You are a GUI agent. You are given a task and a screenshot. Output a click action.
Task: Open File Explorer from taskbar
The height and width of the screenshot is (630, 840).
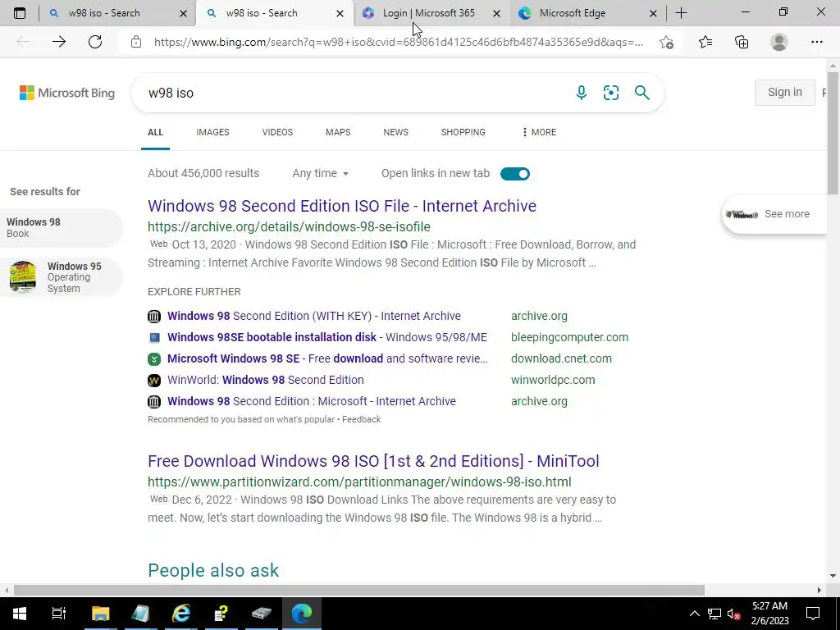click(100, 613)
